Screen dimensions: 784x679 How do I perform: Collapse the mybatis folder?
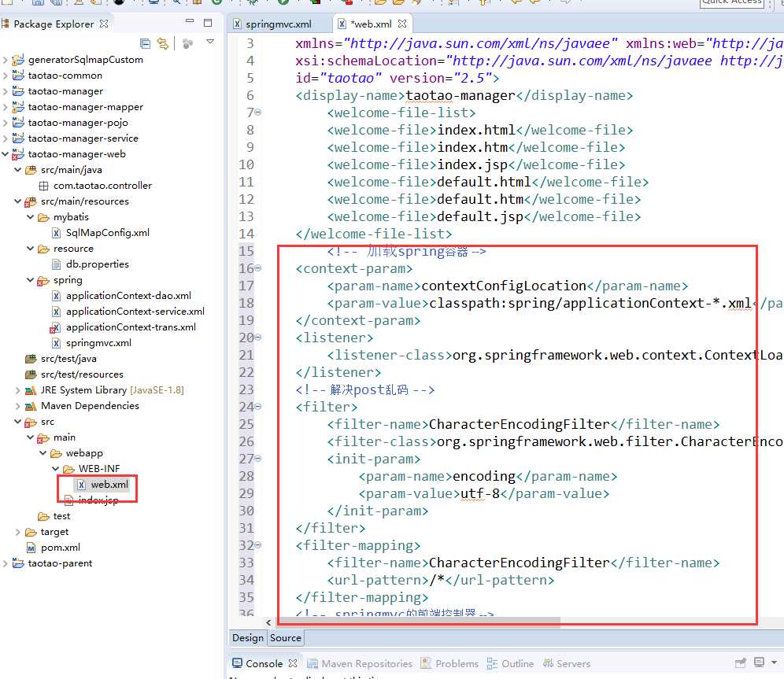[30, 217]
